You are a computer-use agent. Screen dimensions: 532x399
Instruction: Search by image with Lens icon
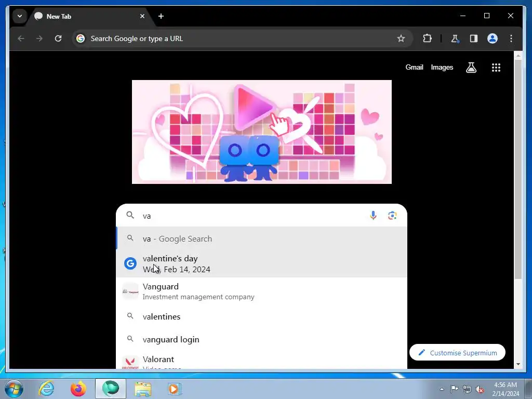click(392, 216)
